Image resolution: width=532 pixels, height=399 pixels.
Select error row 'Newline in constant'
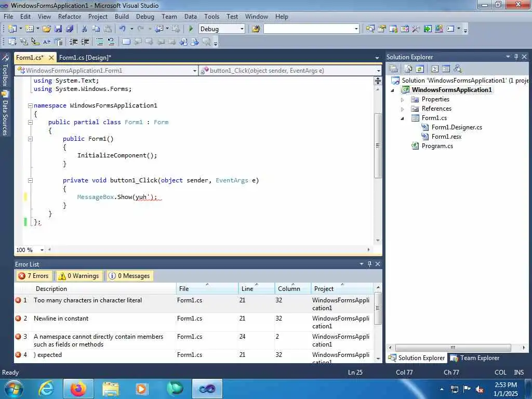(x=193, y=322)
